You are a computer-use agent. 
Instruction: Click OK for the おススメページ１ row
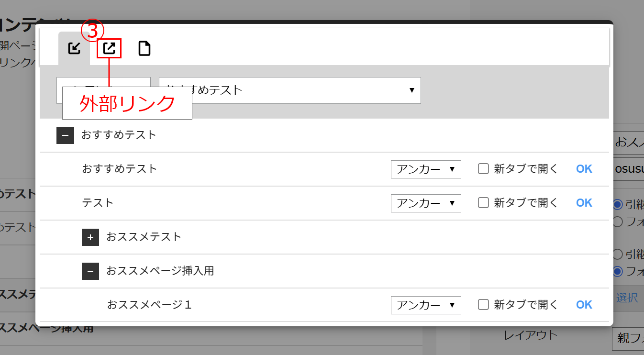tap(584, 305)
